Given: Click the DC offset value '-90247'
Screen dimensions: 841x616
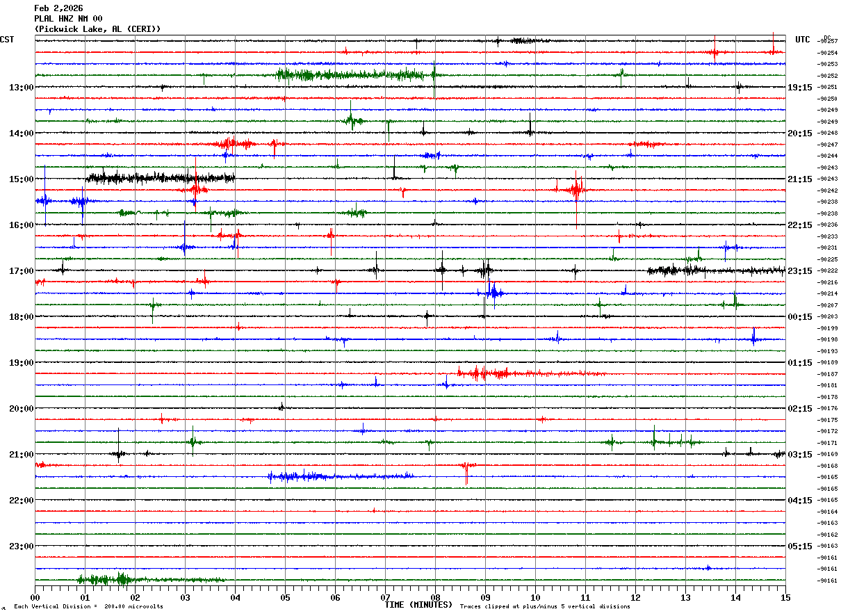Looking at the screenshot, I should coord(828,145).
